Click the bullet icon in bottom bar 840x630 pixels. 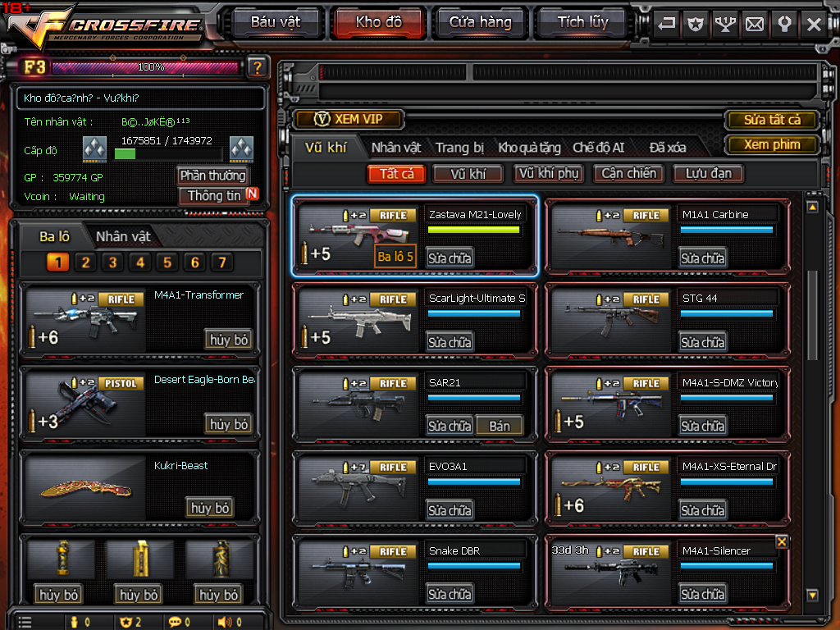coord(74,622)
